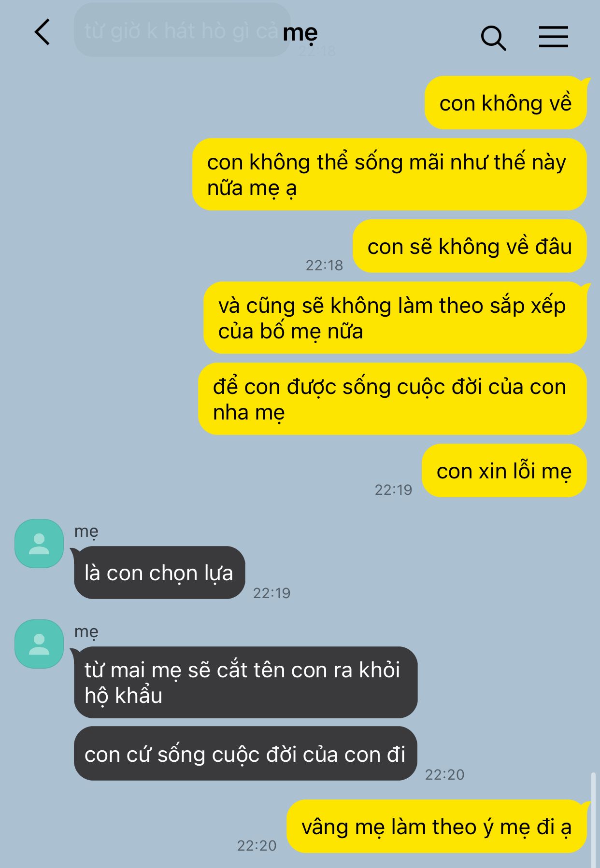Select the message 'từ mai mẹ sẽ cắt tên con ra khỏi hộ khẩu'

[245, 682]
